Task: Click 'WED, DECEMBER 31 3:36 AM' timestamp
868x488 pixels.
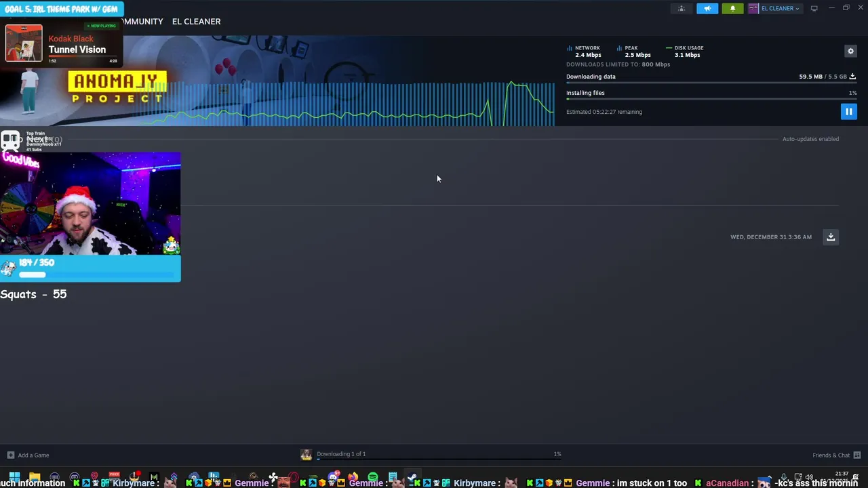Action: [x=771, y=237]
